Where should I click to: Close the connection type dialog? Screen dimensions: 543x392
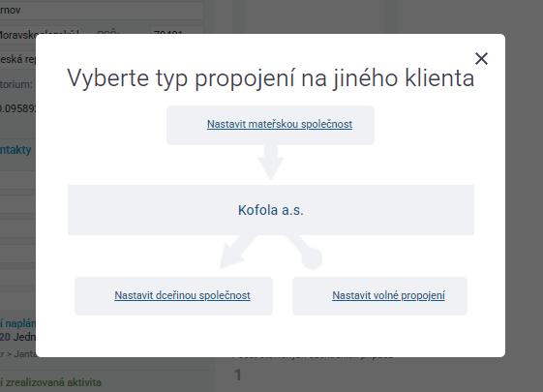click(x=481, y=58)
